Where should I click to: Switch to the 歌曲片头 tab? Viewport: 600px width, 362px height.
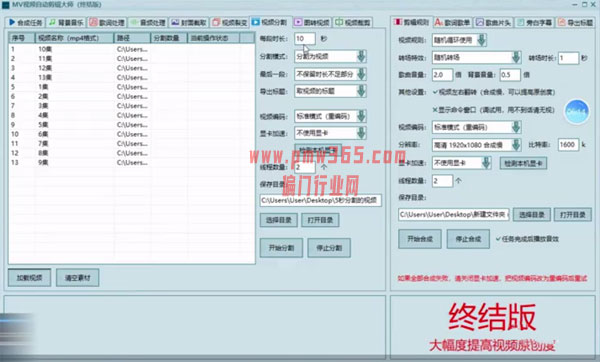(x=494, y=23)
